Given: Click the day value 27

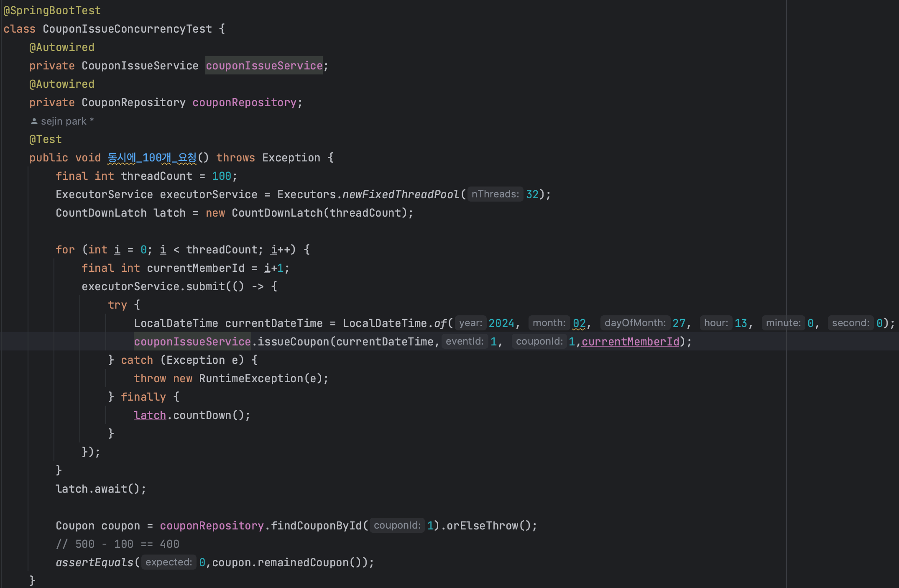Looking at the screenshot, I should pyautogui.click(x=679, y=323).
